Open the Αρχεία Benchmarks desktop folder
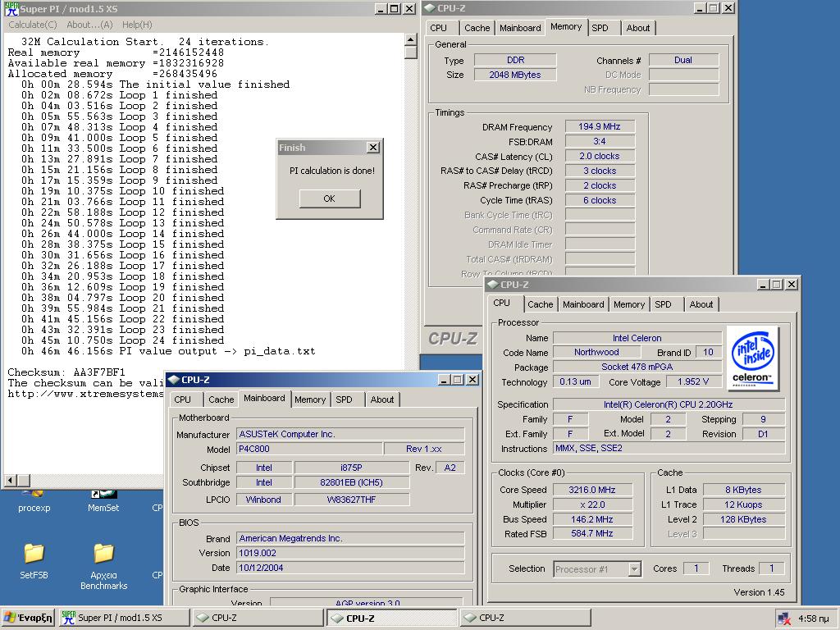 click(104, 566)
